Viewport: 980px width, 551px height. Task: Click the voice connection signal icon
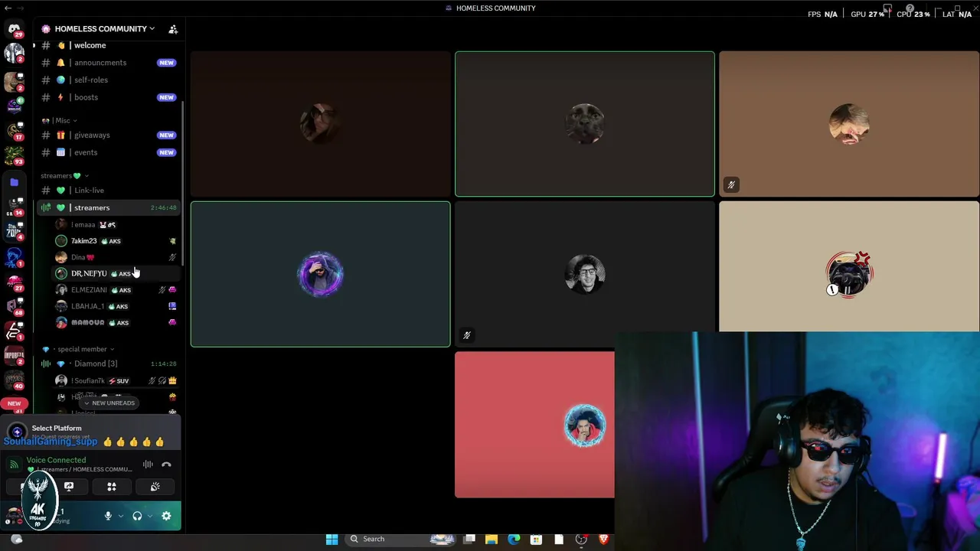[x=14, y=465]
